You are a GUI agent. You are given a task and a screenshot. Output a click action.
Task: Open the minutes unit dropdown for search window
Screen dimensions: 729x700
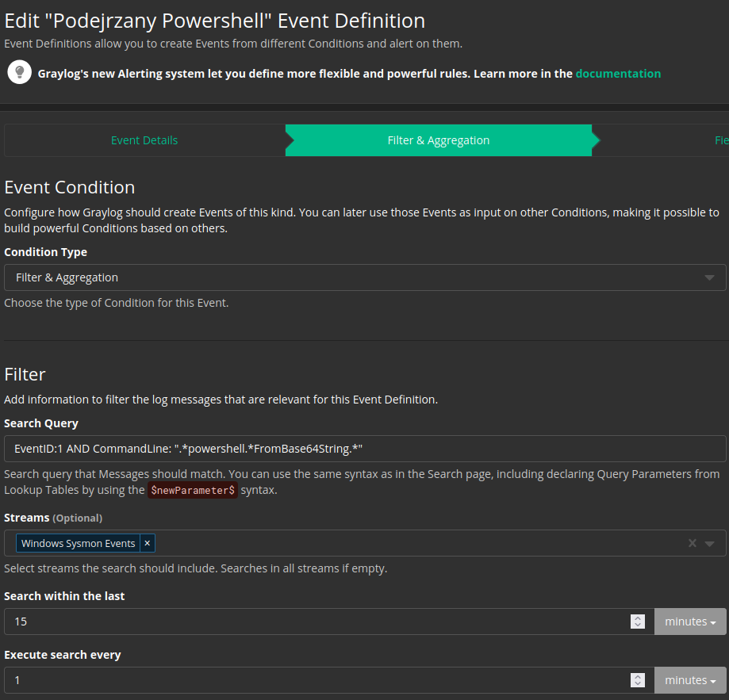point(689,621)
